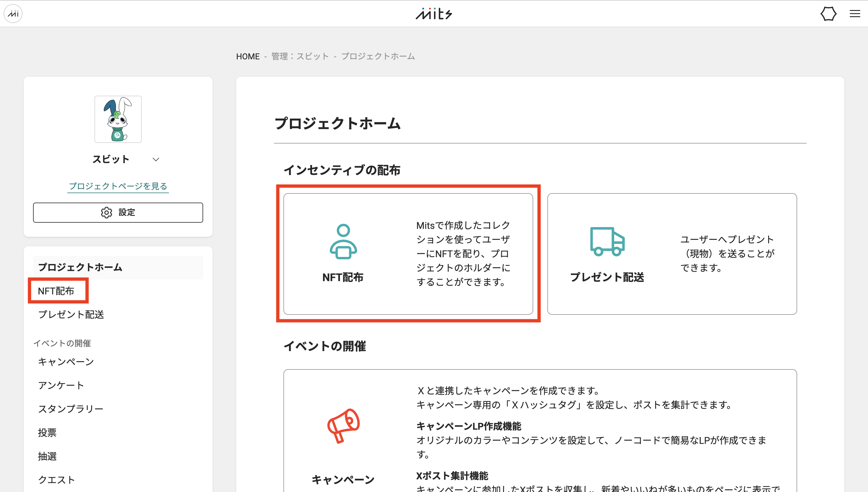
Task: Open アンケート in the sidebar menu
Action: coord(61,385)
